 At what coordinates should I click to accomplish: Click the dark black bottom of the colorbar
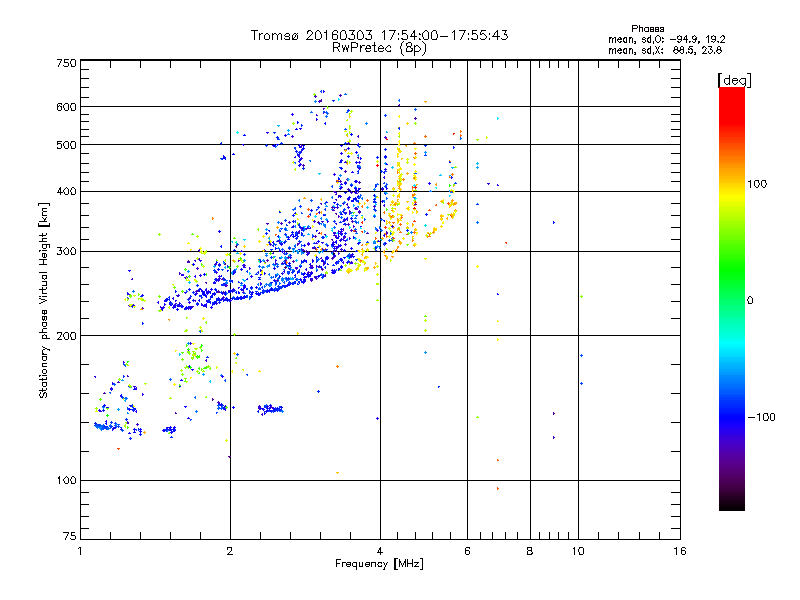click(x=732, y=503)
